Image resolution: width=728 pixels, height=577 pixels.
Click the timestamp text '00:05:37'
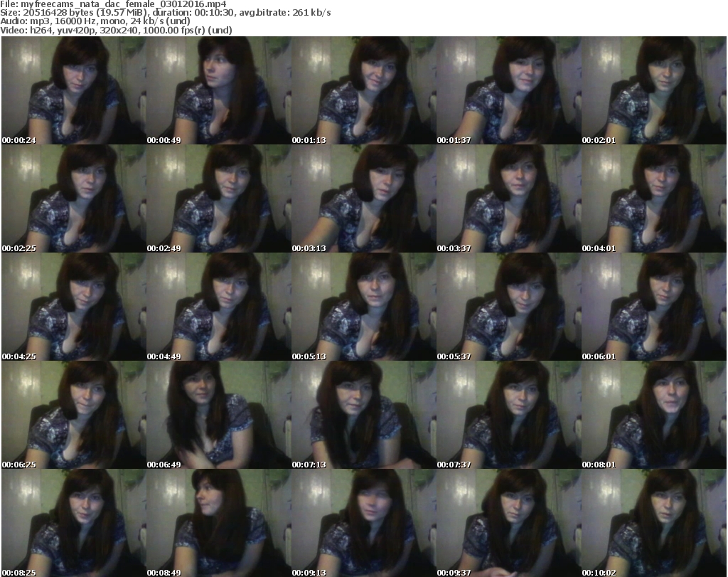(x=454, y=356)
